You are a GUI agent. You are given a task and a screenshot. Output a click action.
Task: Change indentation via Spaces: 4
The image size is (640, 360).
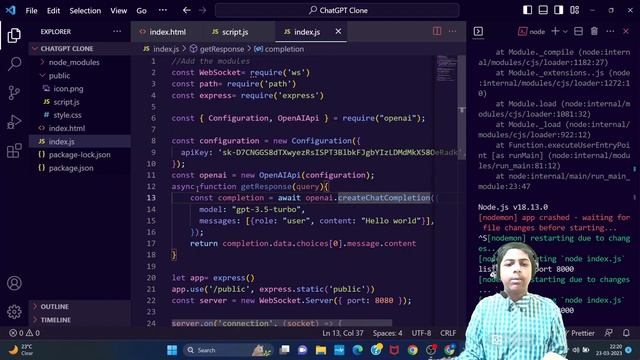pyautogui.click(x=387, y=333)
